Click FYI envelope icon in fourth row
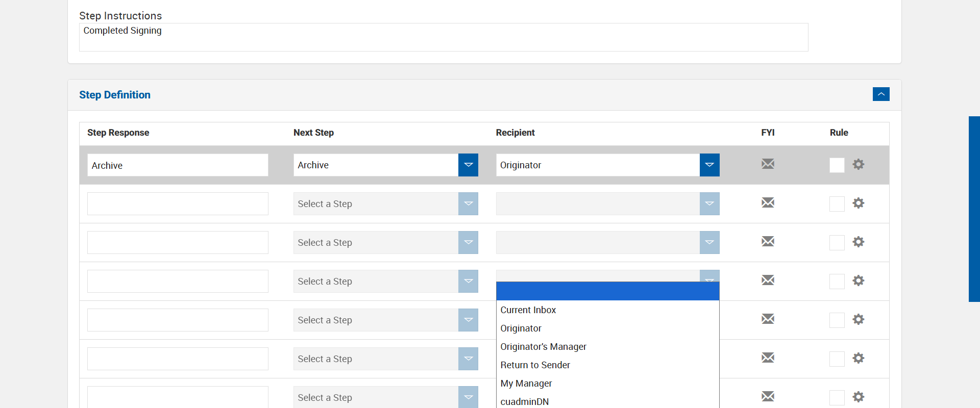 pos(768,280)
